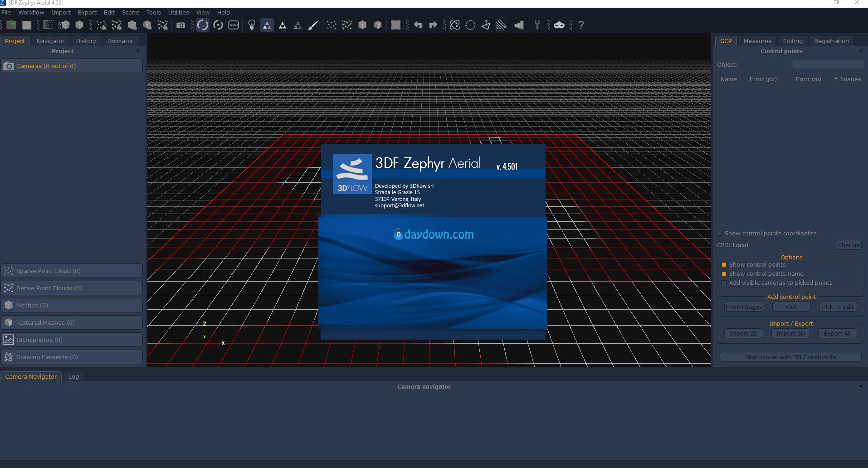This screenshot has width=868, height=468.
Task: Toggle the light bulb lighting icon
Action: [x=252, y=25]
